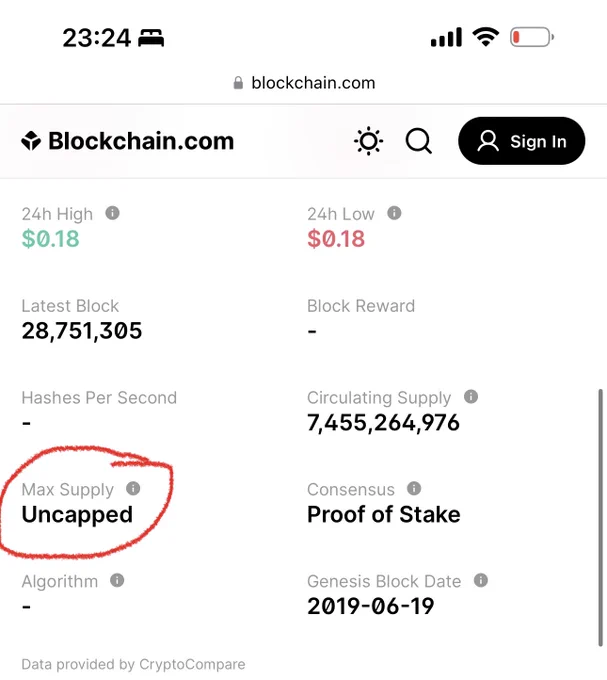Tap the Proof of Stake consensus value
607x680 pixels.
(384, 515)
